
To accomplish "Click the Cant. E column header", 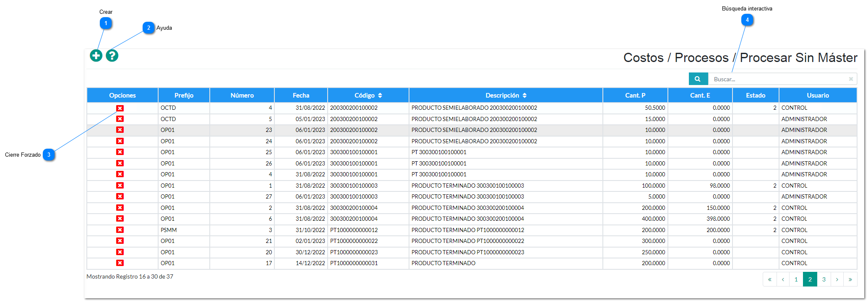I will pyautogui.click(x=700, y=95).
